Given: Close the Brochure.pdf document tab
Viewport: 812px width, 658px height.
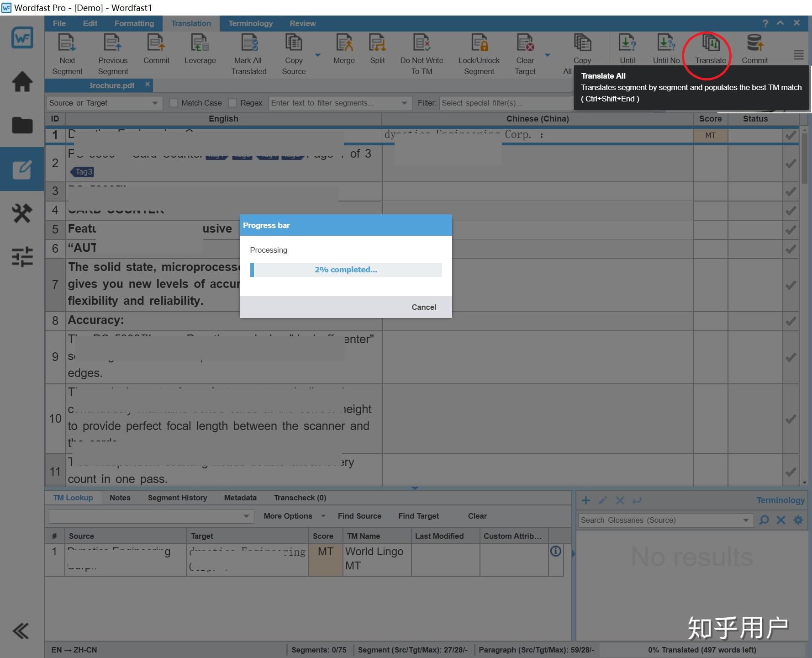Looking at the screenshot, I should (x=148, y=84).
